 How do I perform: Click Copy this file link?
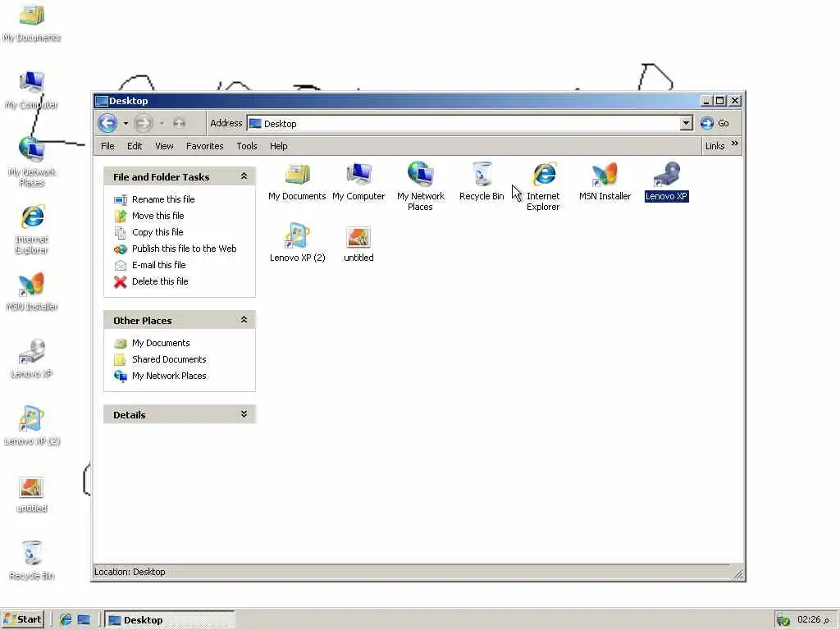[157, 232]
